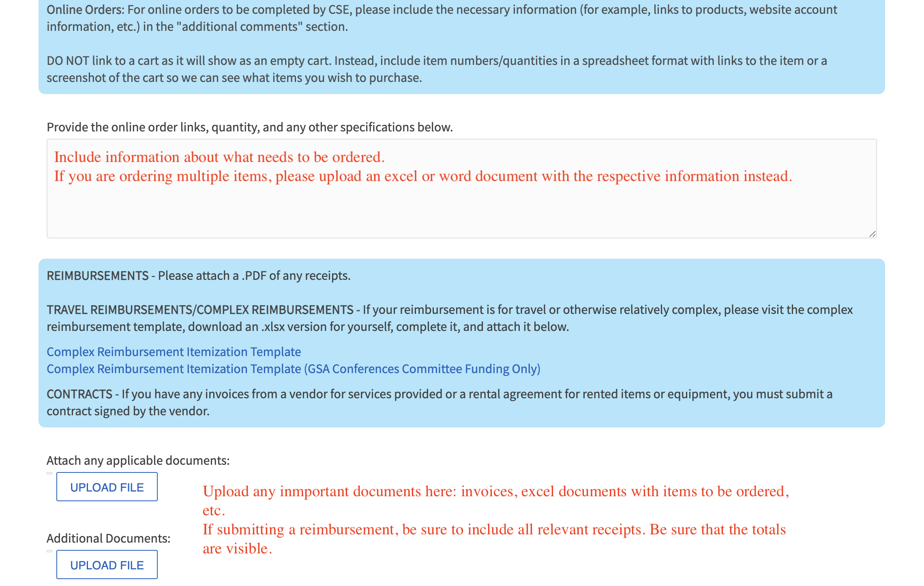
Task: Click the marker above the Additional Documents upload button
Action: tap(49, 550)
